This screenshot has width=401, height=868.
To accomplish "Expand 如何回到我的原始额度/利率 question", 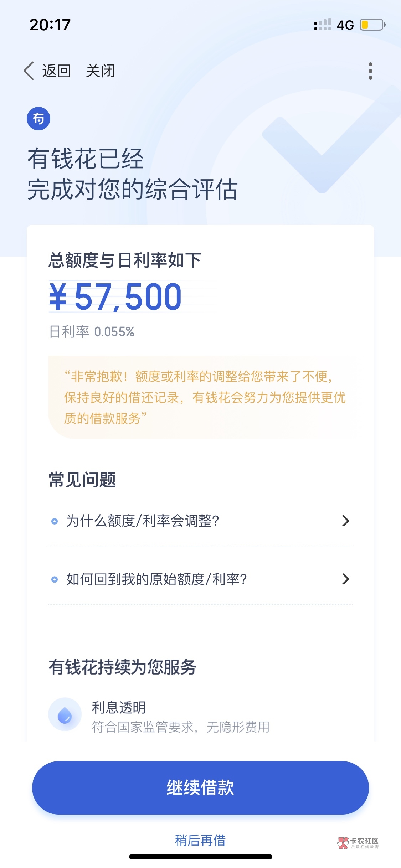I will click(x=156, y=579).
